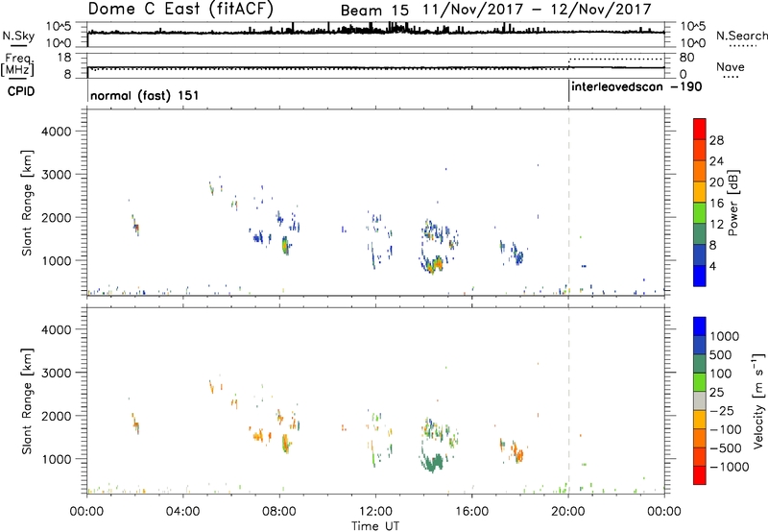The width and height of the screenshot is (768, 532).
Task: Click the '1000' tick on the Velocity scale
Action: [725, 336]
